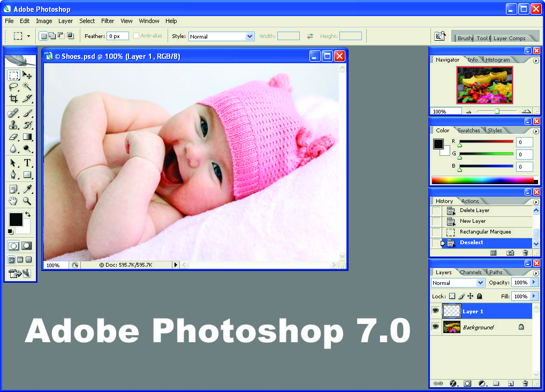Select the Brush tool
Image resolution: width=545 pixels, height=392 pixels.
(x=27, y=114)
